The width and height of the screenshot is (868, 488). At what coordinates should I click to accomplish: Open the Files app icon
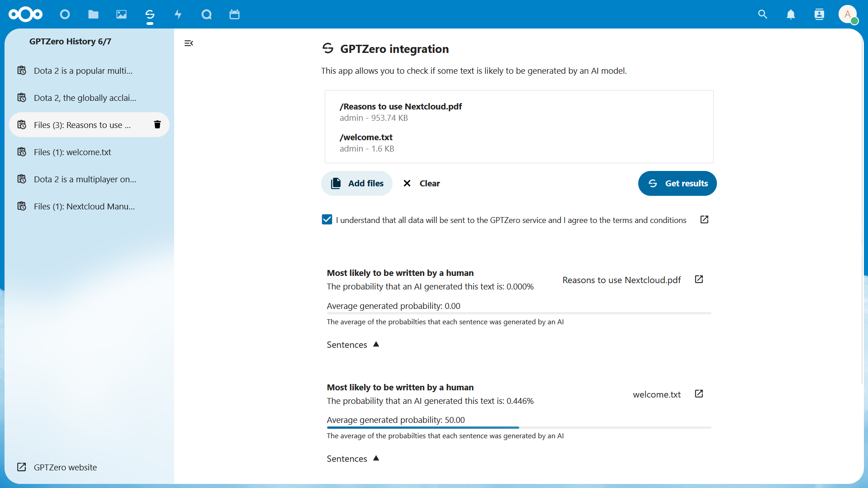[x=93, y=14]
